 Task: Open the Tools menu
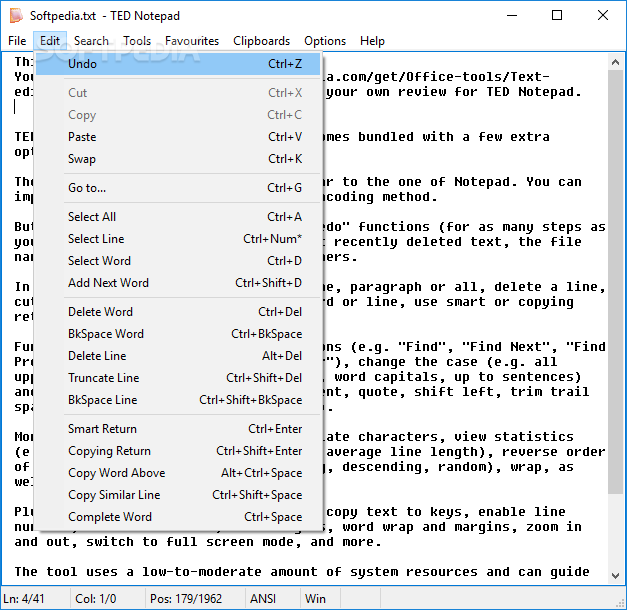point(137,41)
